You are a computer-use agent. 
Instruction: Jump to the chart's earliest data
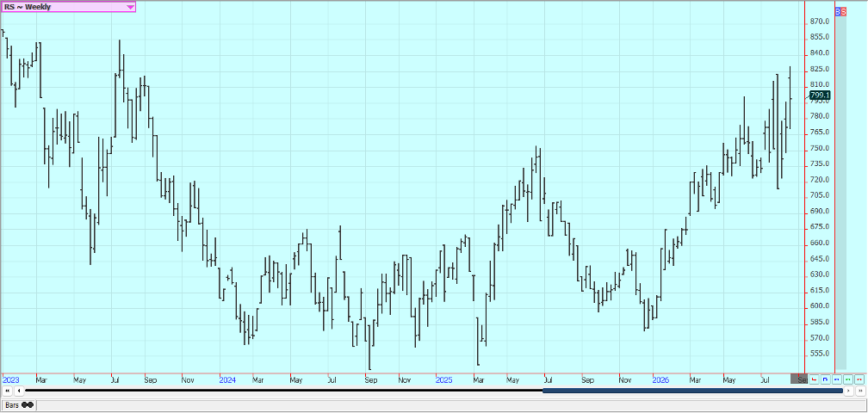7,391
